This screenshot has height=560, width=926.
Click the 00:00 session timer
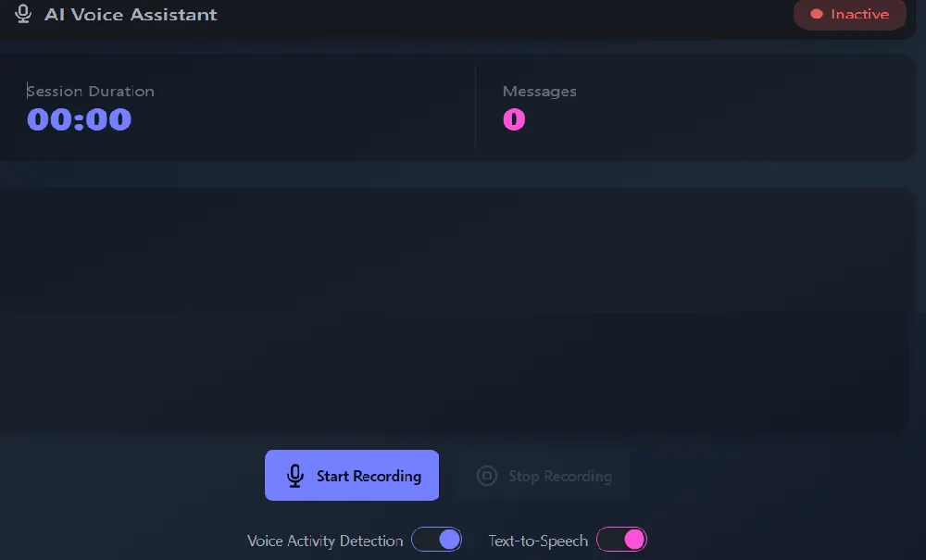click(x=79, y=119)
